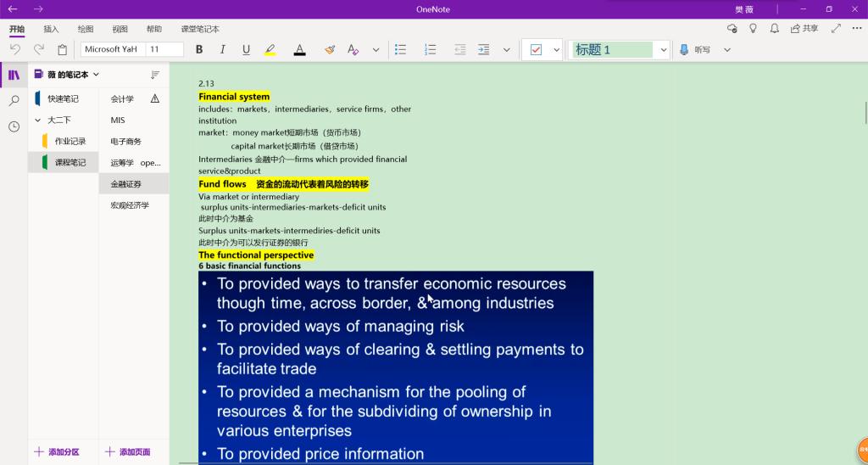This screenshot has height=465, width=868.
Task: Insert a numbered list
Action: (430, 50)
